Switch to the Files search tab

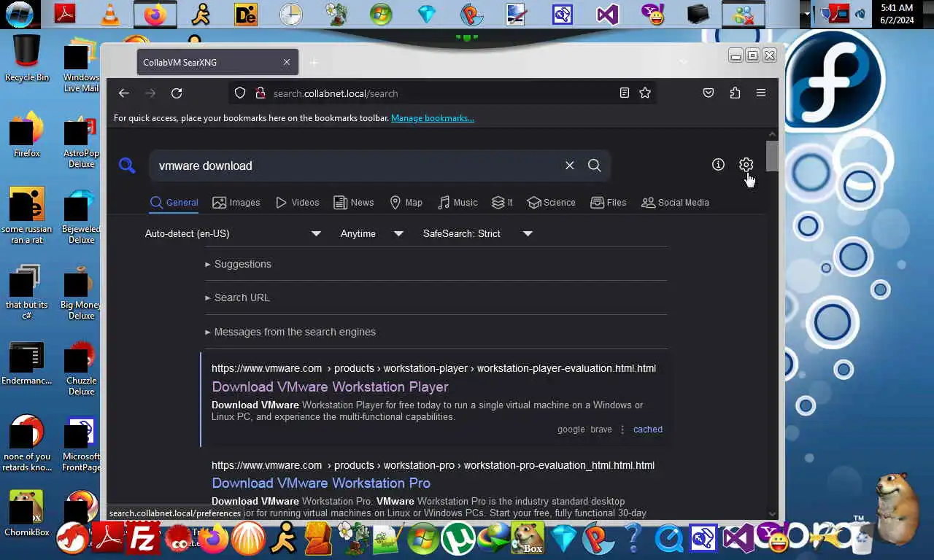pos(609,203)
